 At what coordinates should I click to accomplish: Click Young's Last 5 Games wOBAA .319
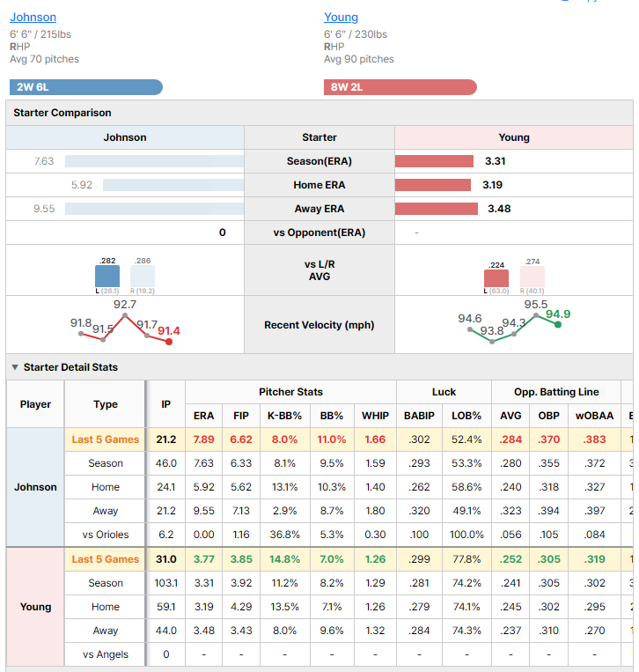click(594, 559)
